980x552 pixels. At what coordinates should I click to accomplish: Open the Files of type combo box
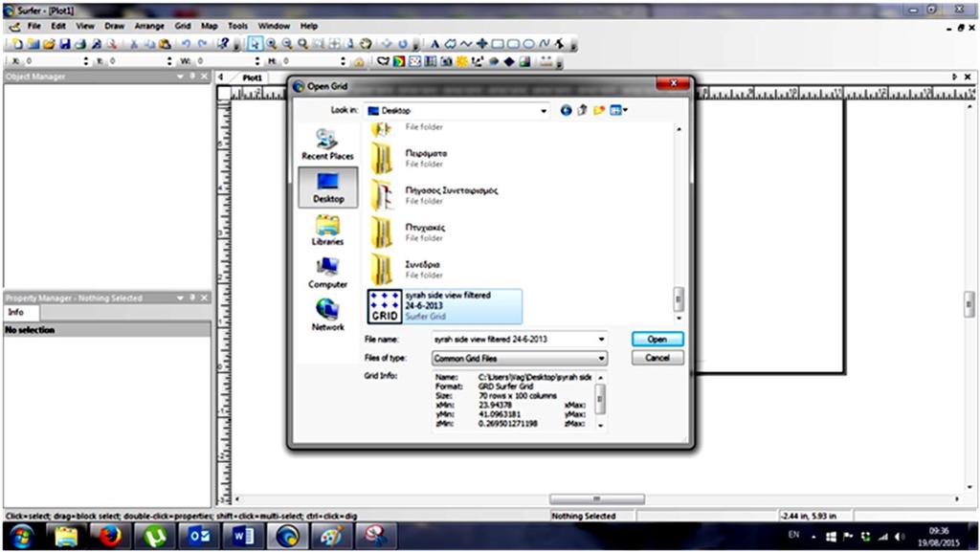pos(520,359)
